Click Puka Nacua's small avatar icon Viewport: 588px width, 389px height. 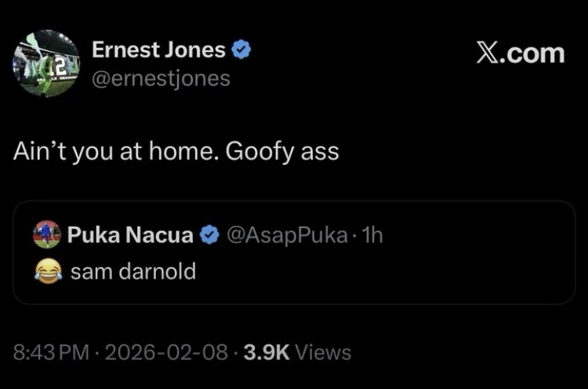click(x=48, y=234)
